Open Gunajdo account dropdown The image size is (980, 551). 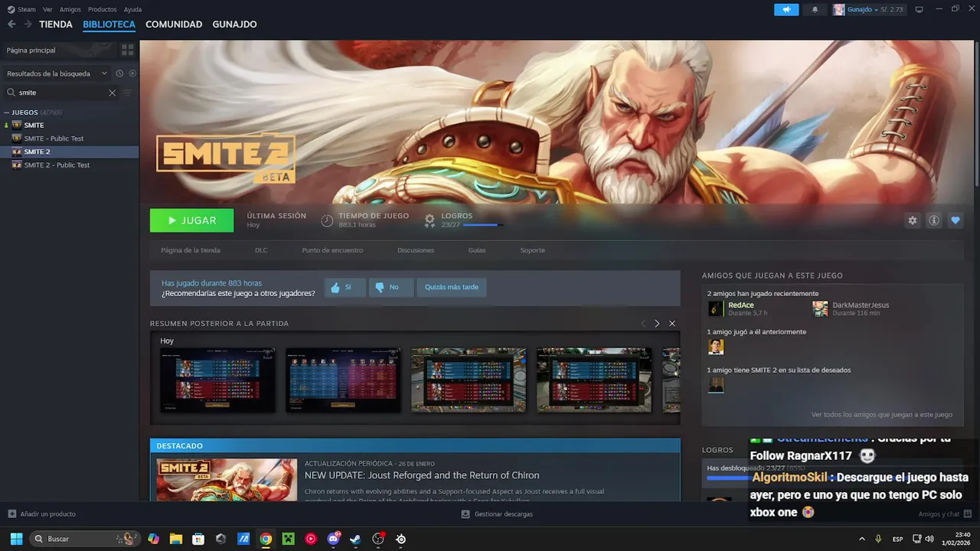(864, 9)
